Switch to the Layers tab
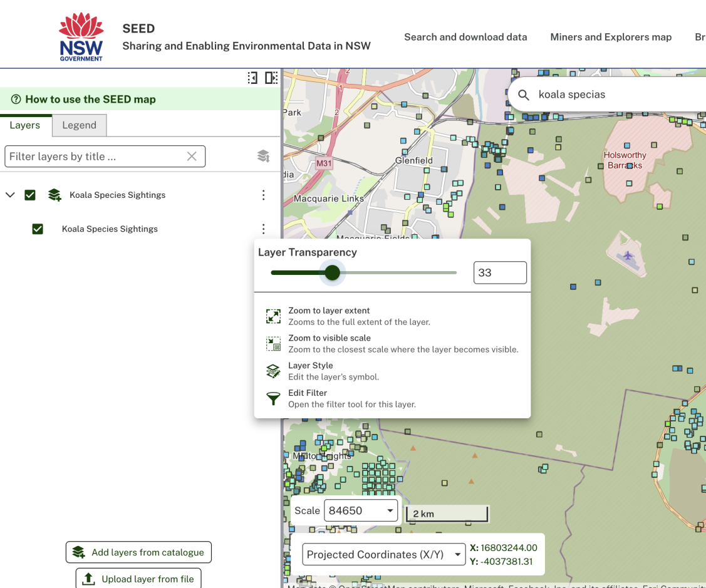 [x=25, y=125]
